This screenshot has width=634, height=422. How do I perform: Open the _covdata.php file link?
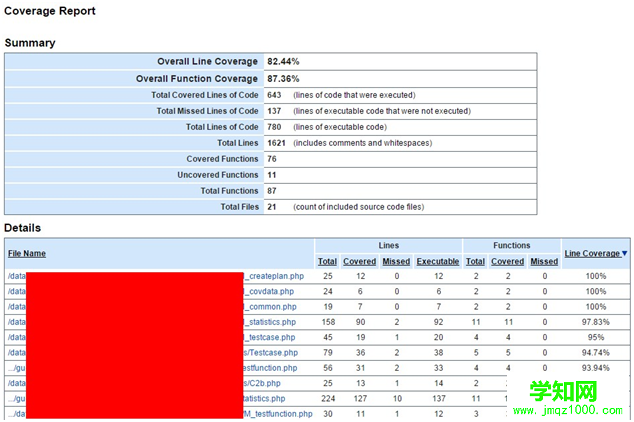270,291
